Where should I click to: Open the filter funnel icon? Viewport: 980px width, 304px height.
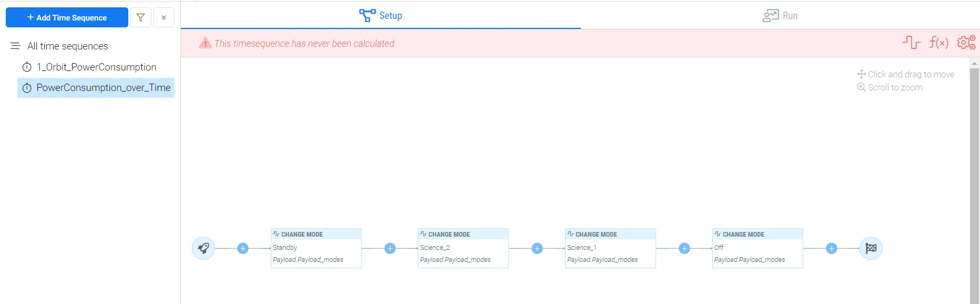coord(140,17)
